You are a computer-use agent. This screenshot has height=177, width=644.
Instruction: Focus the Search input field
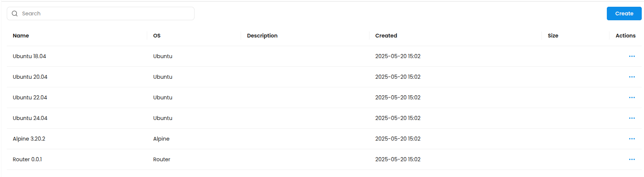click(x=105, y=13)
